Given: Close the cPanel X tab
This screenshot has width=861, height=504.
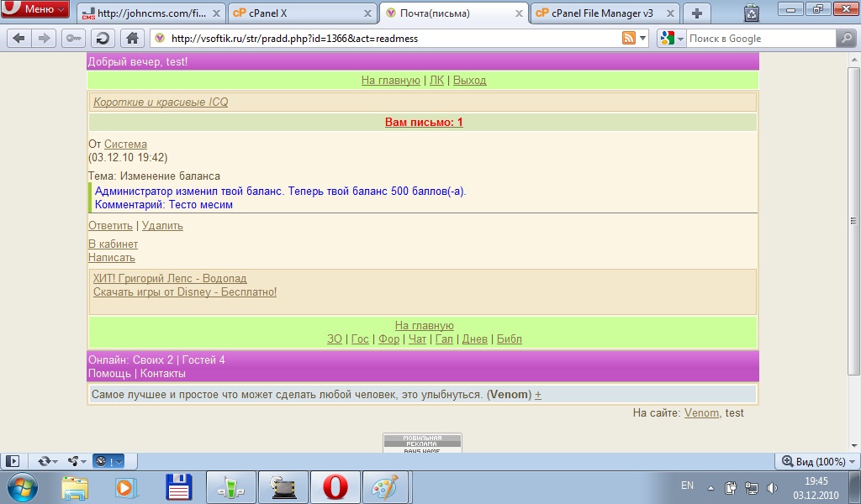Looking at the screenshot, I should pyautogui.click(x=367, y=13).
